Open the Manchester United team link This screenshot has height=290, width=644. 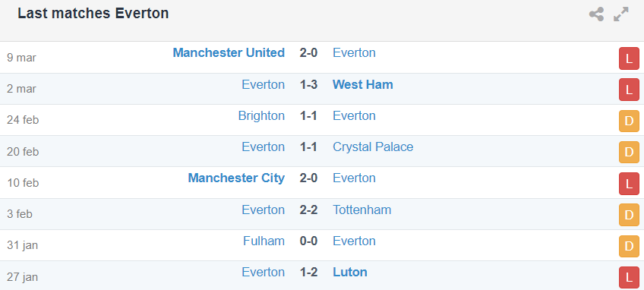pos(229,53)
